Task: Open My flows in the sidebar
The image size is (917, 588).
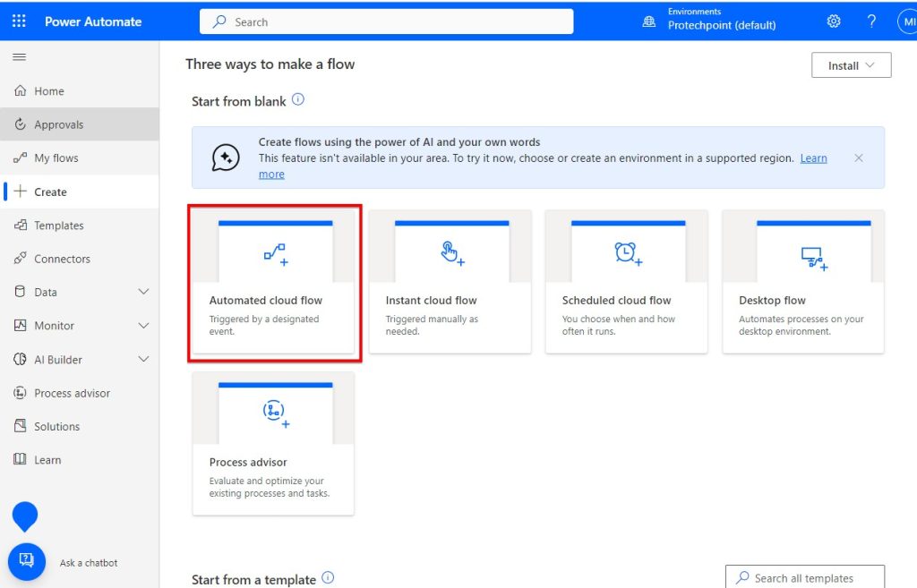Action: [x=80, y=158]
